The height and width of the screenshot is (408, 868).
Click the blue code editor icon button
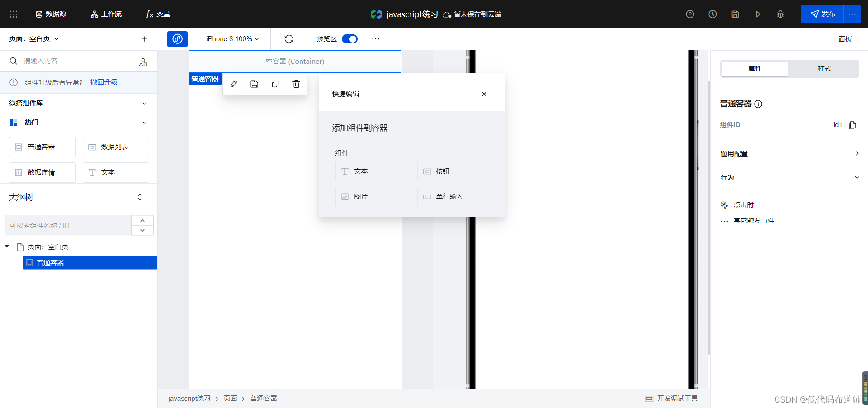177,39
